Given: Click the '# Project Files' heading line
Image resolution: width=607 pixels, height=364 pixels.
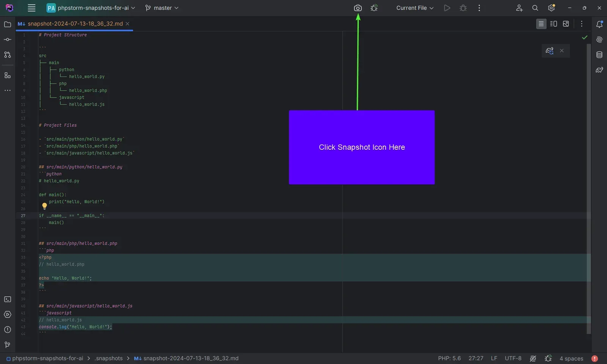Looking at the screenshot, I should (58, 126).
